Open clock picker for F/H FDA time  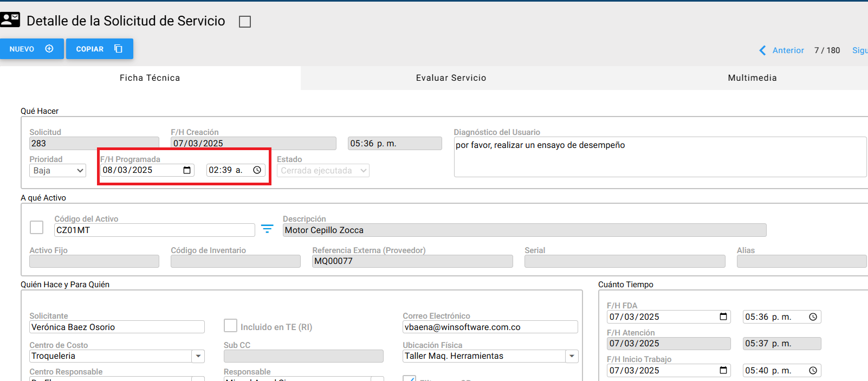pos(813,317)
